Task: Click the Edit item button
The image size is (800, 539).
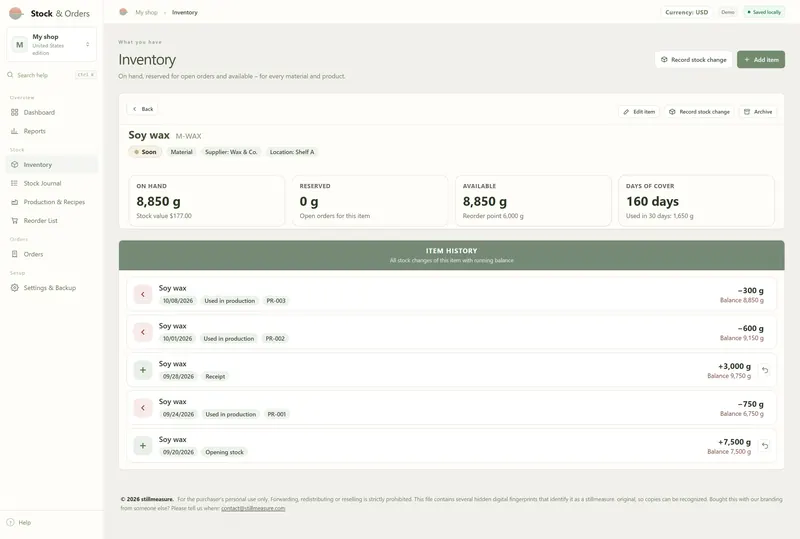Action: point(639,112)
